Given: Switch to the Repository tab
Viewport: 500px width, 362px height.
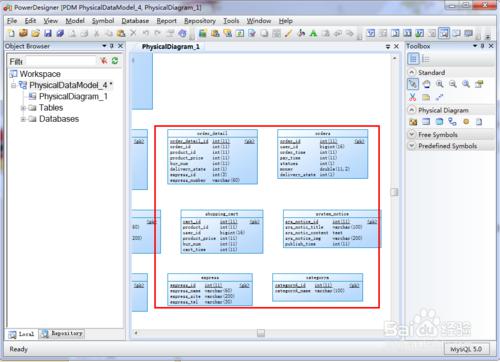Looking at the screenshot, I should pos(62,334).
